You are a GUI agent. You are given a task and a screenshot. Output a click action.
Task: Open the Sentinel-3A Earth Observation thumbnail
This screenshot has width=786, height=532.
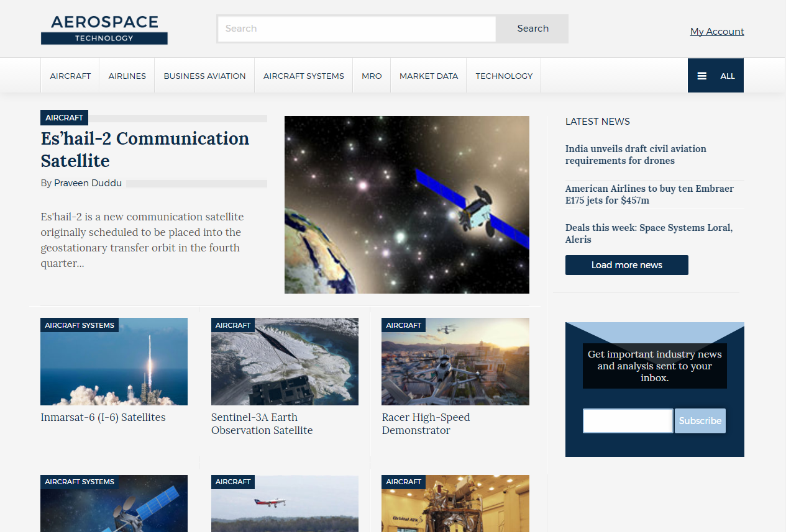pyautogui.click(x=285, y=362)
